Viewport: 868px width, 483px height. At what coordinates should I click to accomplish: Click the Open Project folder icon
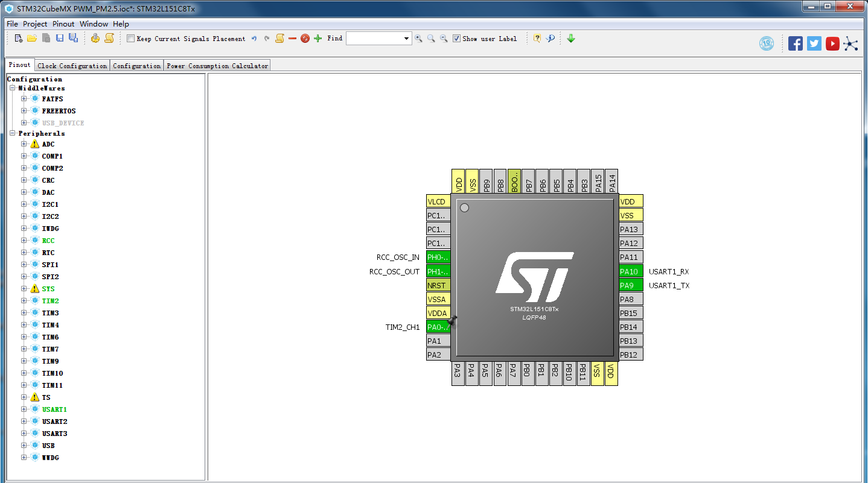tap(32, 39)
